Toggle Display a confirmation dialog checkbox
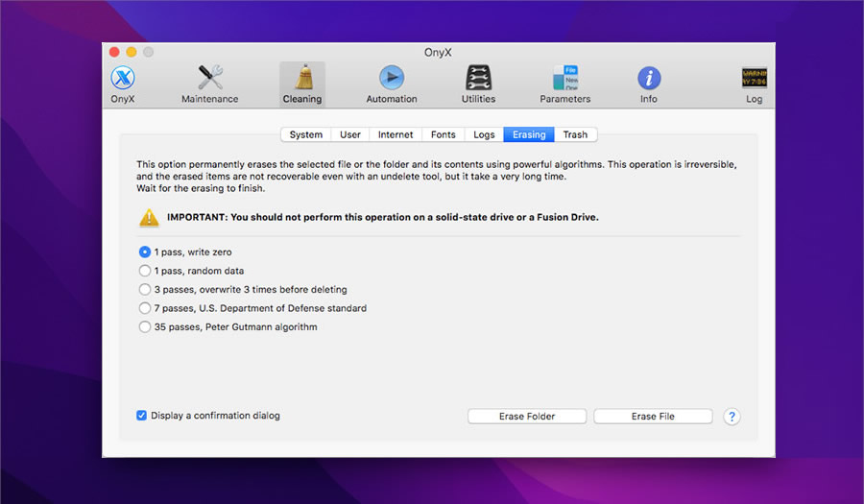The height and width of the screenshot is (504, 864). coord(142,416)
